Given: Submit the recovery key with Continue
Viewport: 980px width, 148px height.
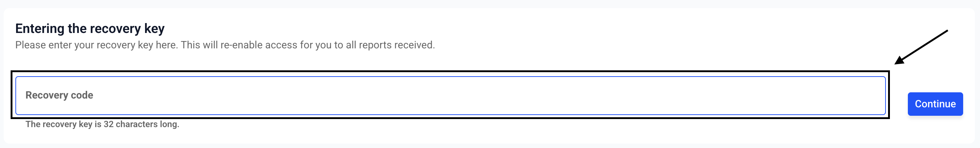Looking at the screenshot, I should (935, 104).
